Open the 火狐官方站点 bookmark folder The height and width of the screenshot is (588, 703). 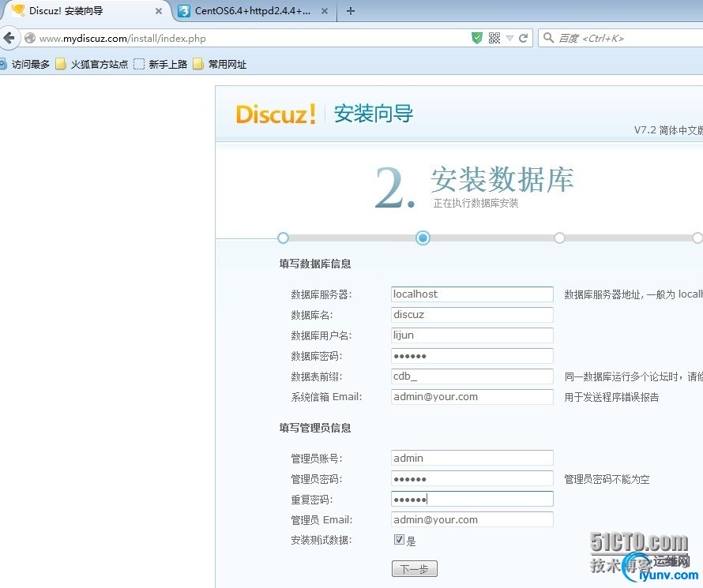tap(92, 64)
